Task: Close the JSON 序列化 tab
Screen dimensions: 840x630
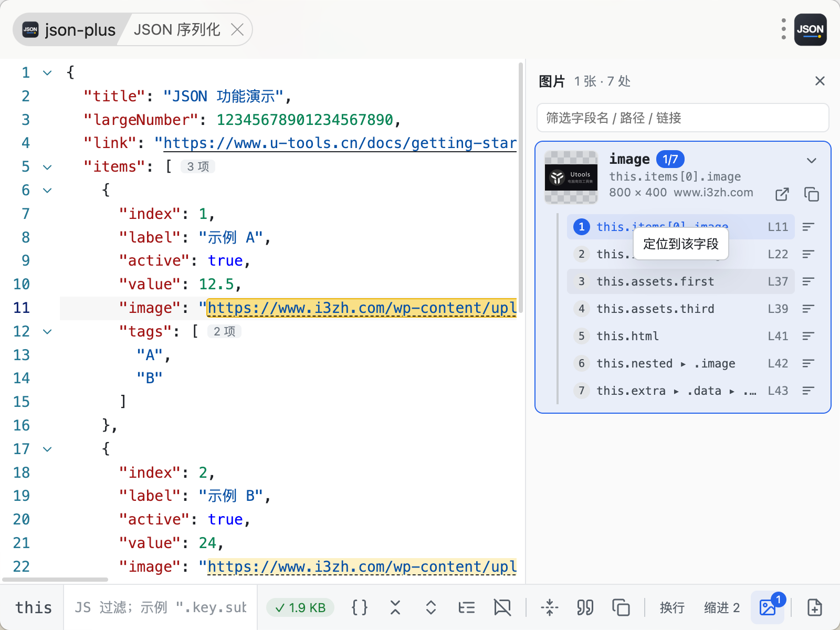Action: (237, 29)
